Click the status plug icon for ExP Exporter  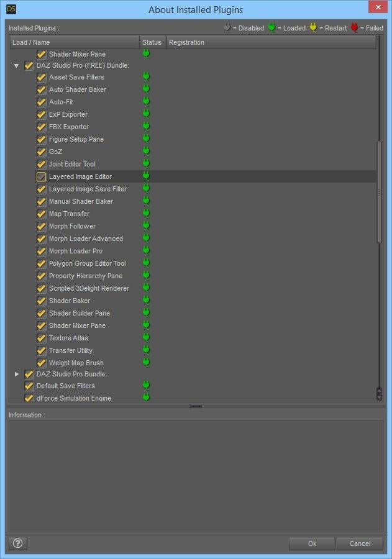146,114
